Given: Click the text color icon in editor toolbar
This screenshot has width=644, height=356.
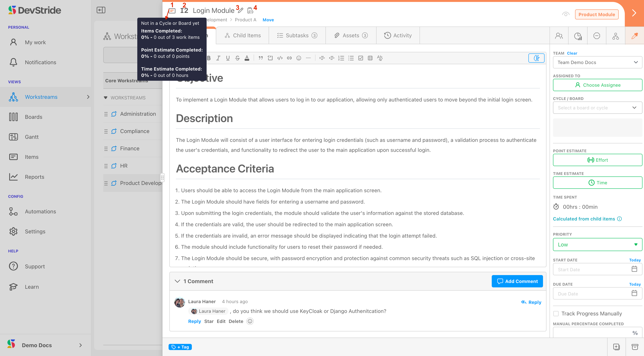Looking at the screenshot, I should (247, 58).
